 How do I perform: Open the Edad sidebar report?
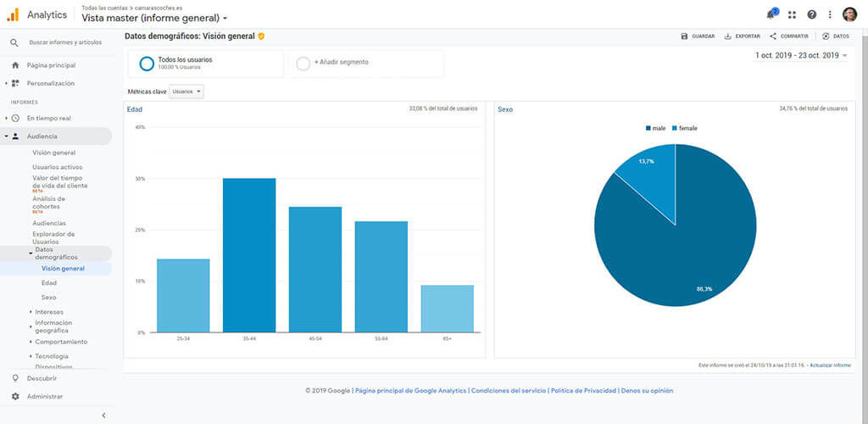48,283
